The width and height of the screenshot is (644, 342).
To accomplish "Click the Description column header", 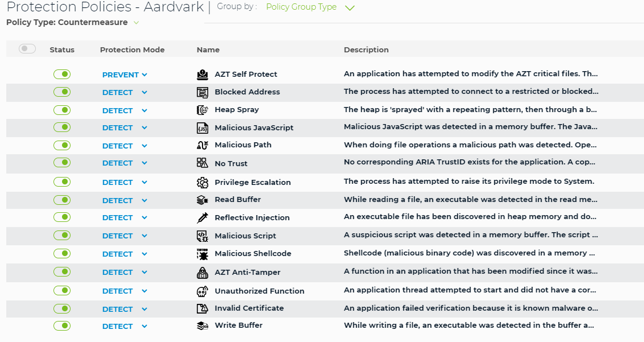I will pyautogui.click(x=366, y=50).
